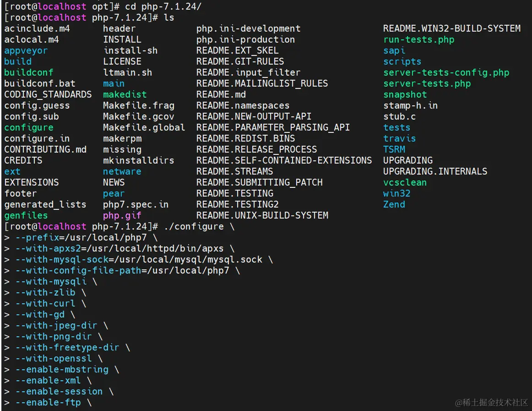Viewport: 532px width, 411px height.
Task: Click the --with-apxs2 configure option
Action: click(x=48, y=249)
